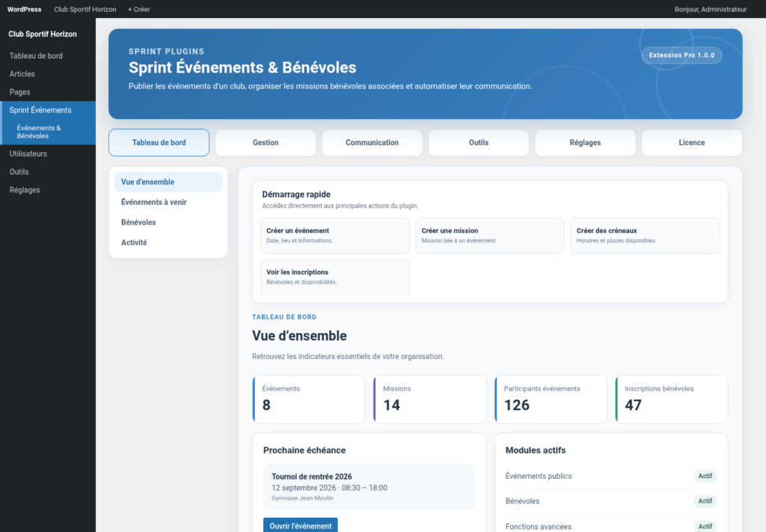Image resolution: width=766 pixels, height=532 pixels.
Task: Switch to the Outils plugin tab
Action: click(478, 143)
